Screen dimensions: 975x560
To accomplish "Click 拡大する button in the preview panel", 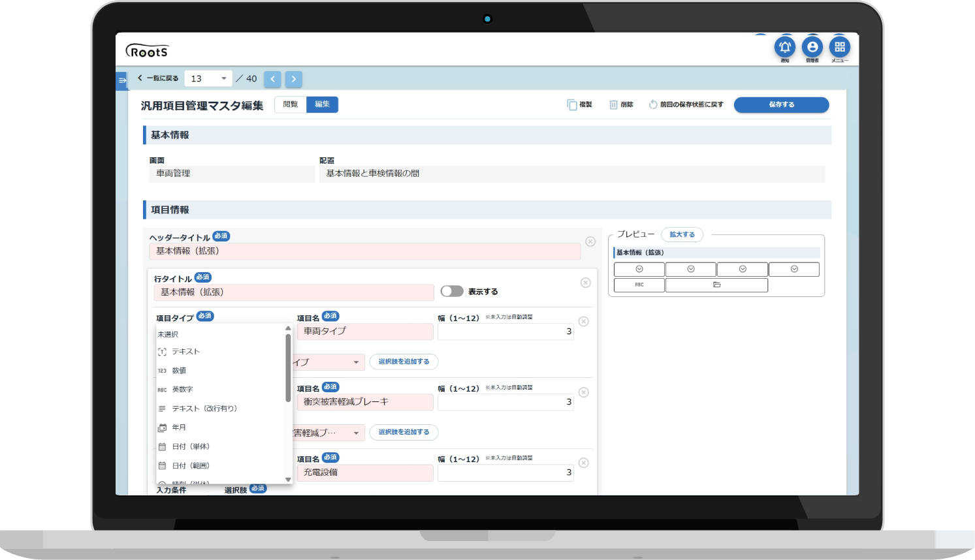I will click(x=682, y=234).
